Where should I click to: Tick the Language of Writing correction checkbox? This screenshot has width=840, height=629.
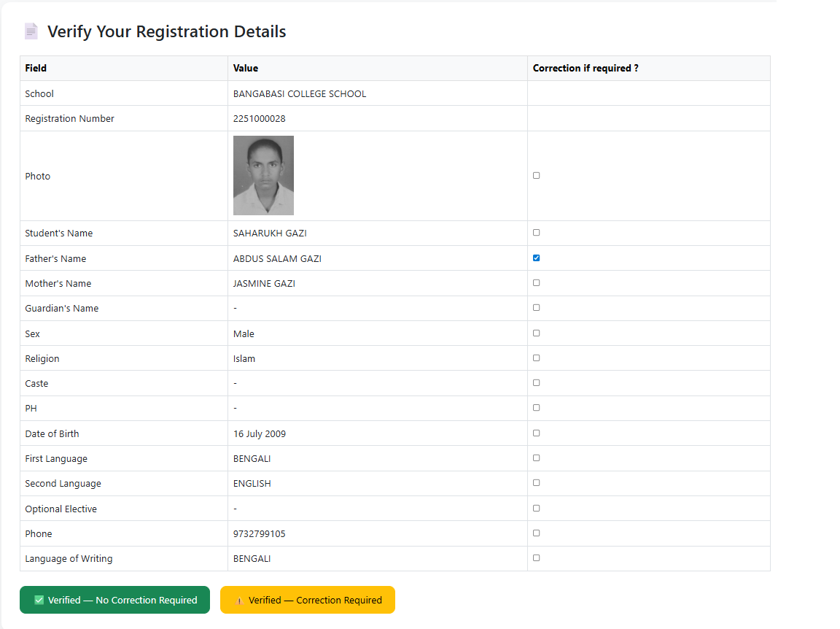[536, 557]
